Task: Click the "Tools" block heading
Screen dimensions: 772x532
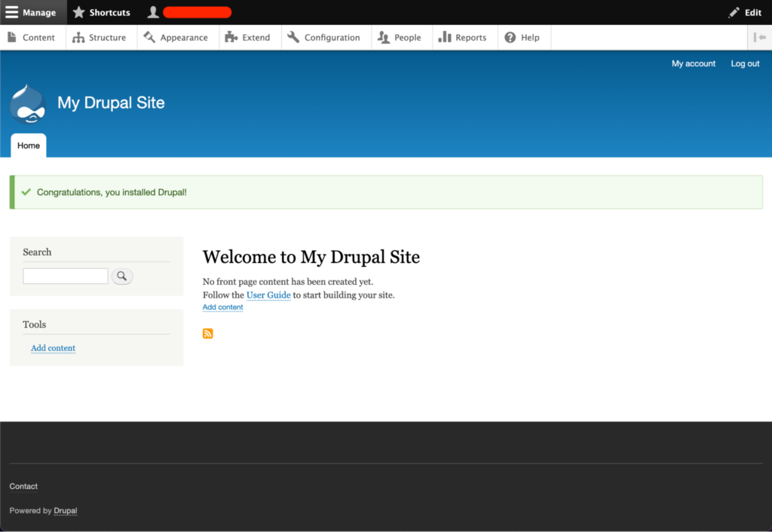Action: [x=35, y=324]
